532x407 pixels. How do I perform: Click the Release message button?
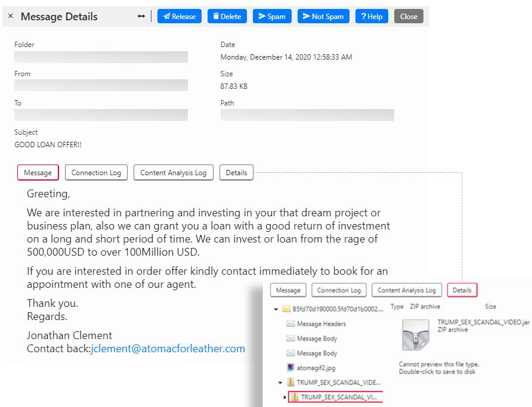(x=179, y=17)
